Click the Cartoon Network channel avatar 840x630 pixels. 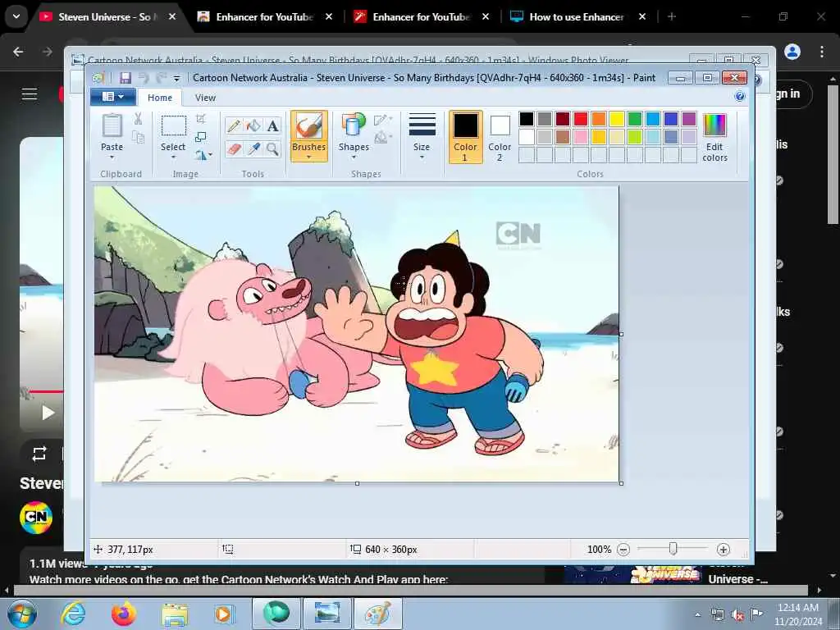coord(36,517)
